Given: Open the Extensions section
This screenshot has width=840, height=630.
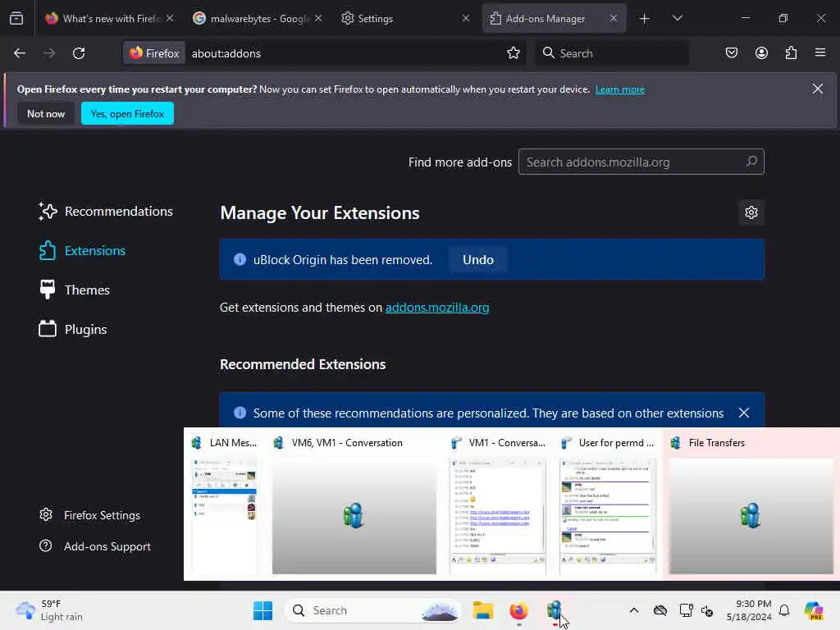Looking at the screenshot, I should pyautogui.click(x=82, y=251).
